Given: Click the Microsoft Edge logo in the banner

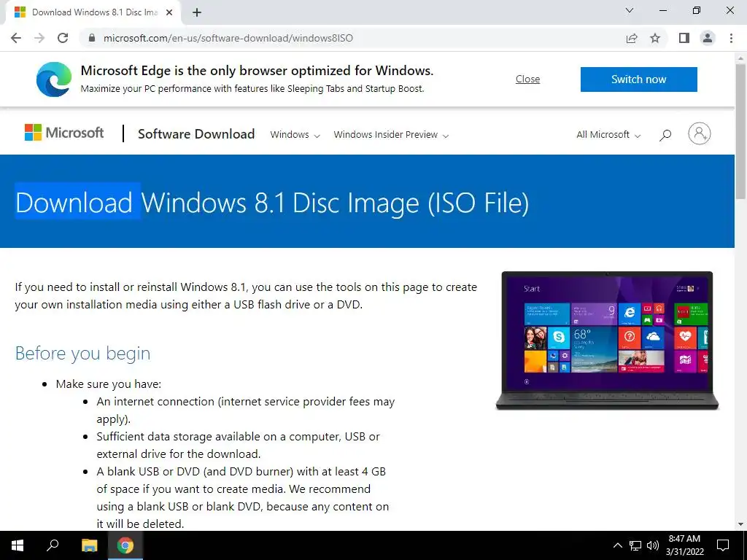Looking at the screenshot, I should click(54, 79).
